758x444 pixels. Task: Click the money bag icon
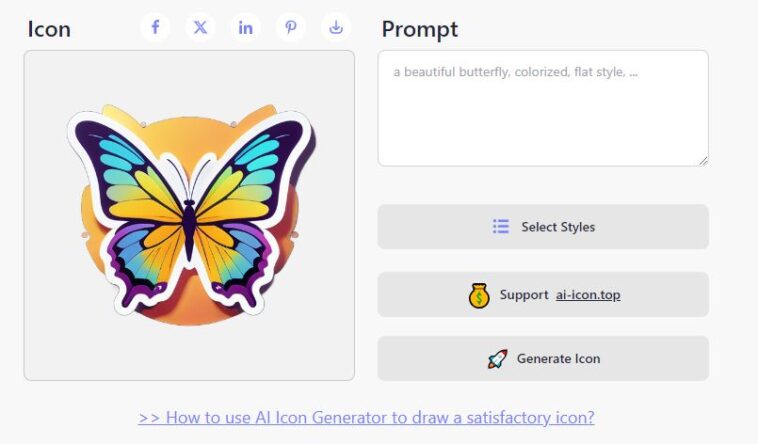click(479, 295)
